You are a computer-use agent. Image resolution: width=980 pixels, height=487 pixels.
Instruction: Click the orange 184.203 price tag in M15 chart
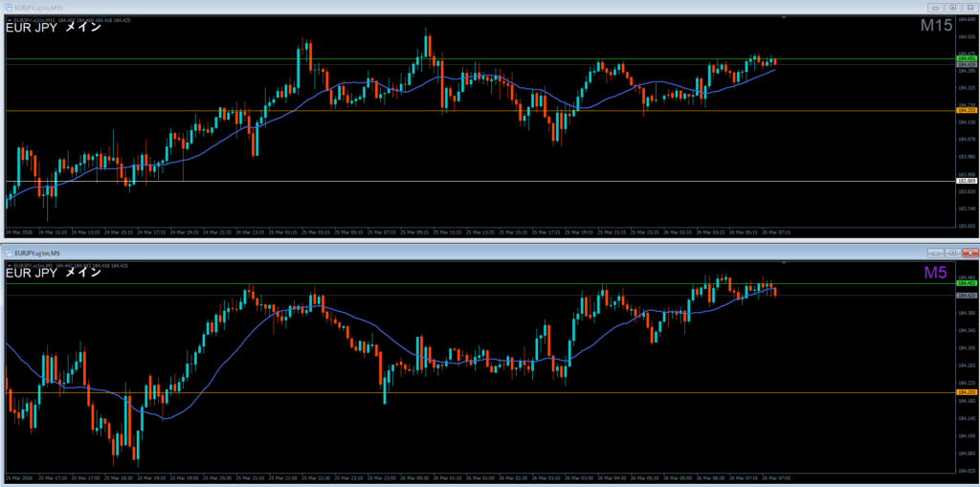click(x=966, y=111)
